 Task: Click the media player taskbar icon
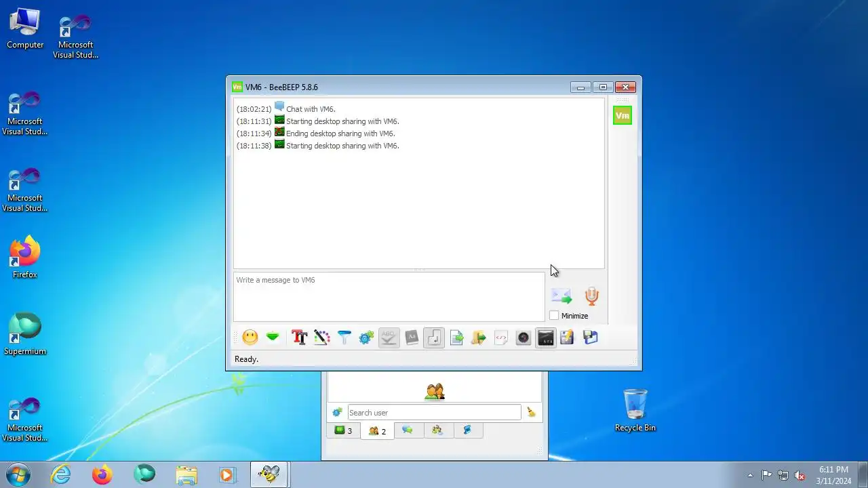pos(227,474)
